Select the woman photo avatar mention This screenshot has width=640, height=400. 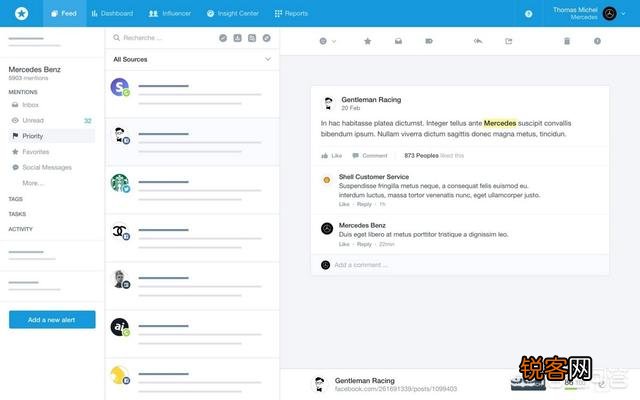[120, 279]
